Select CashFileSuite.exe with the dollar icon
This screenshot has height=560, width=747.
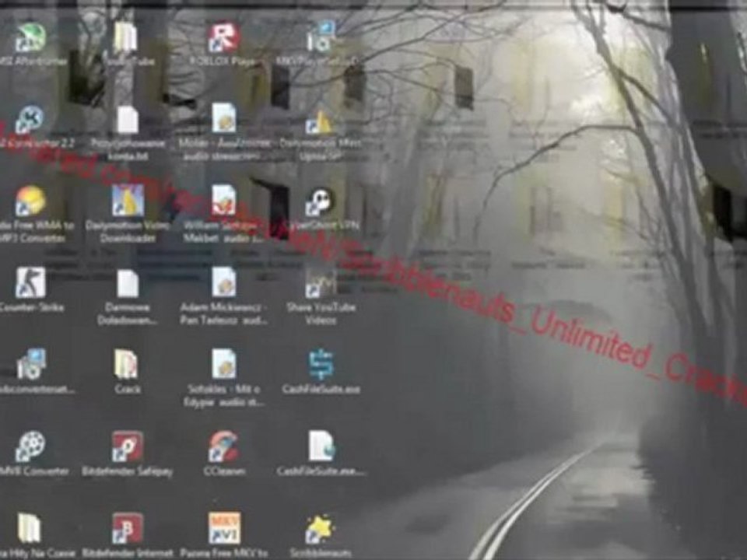[x=321, y=365]
